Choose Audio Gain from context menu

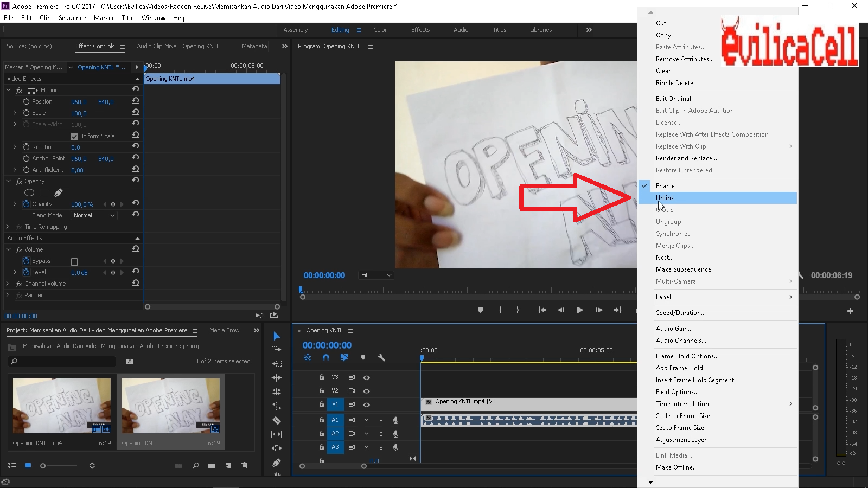718,329
